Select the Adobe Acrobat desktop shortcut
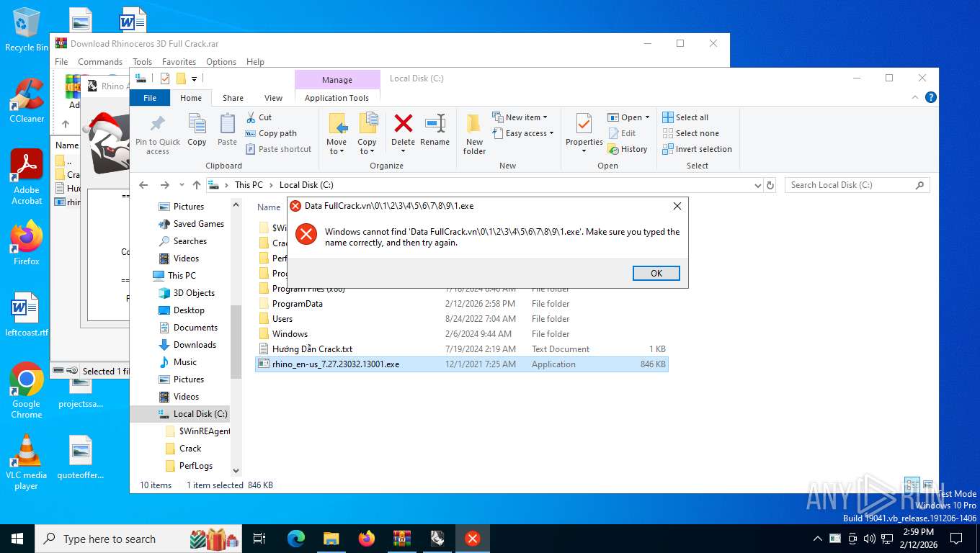The height and width of the screenshot is (553, 980). (x=27, y=177)
